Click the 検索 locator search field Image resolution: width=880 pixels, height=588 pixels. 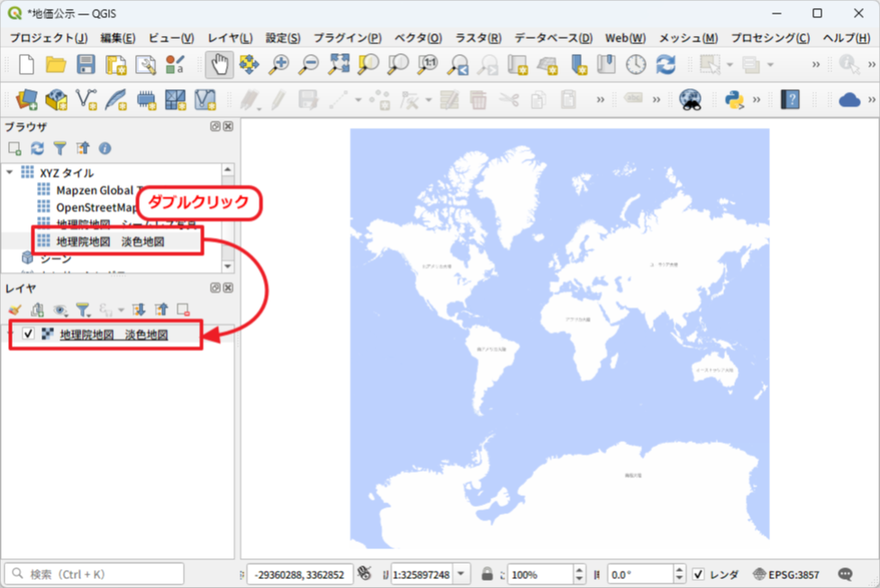(x=95, y=574)
